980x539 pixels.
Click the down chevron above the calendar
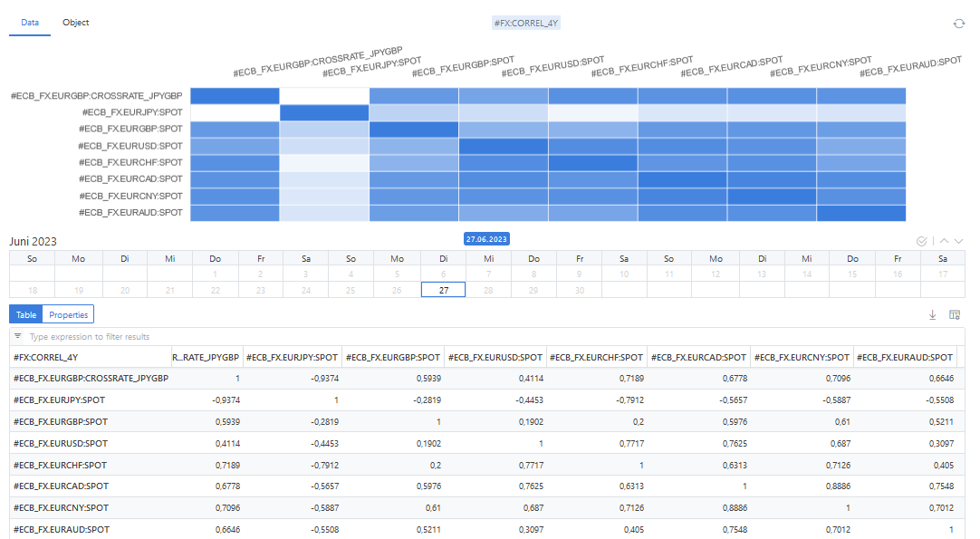coord(958,241)
